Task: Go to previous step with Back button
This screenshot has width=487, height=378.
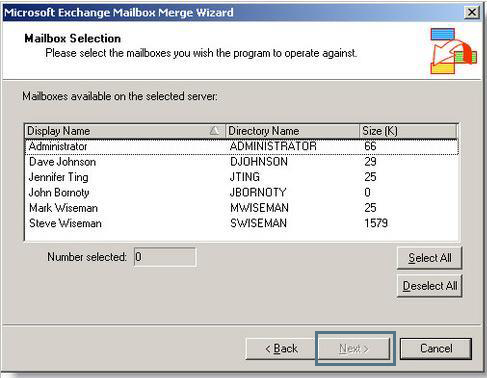Action: [281, 349]
